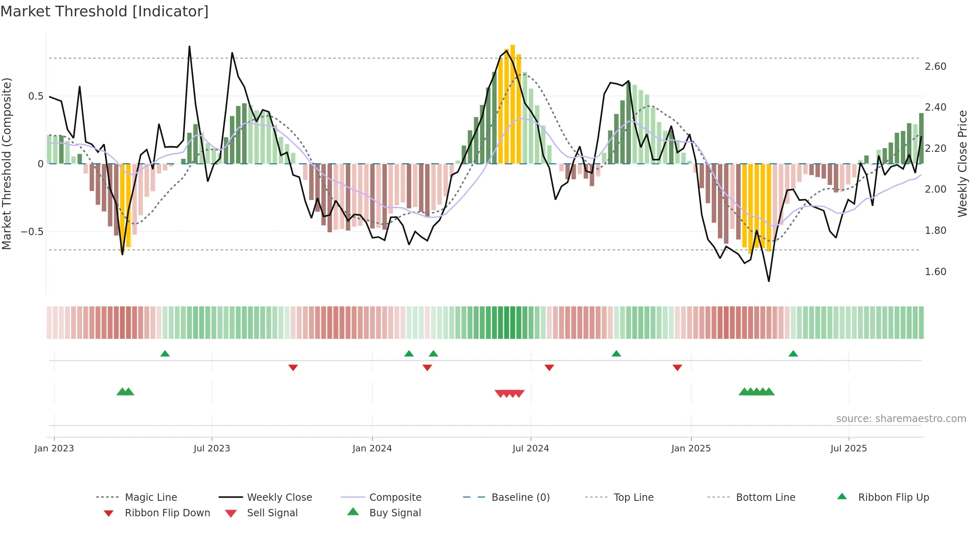Toggle the Sell Signal legend entry
Image resolution: width=980 pixels, height=551 pixels.
pyautogui.click(x=261, y=513)
